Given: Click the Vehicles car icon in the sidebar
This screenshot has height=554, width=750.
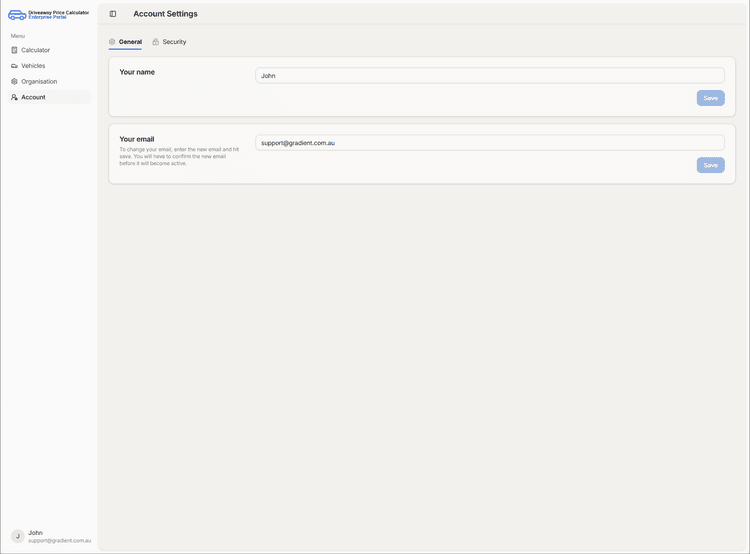Looking at the screenshot, I should 14,66.
